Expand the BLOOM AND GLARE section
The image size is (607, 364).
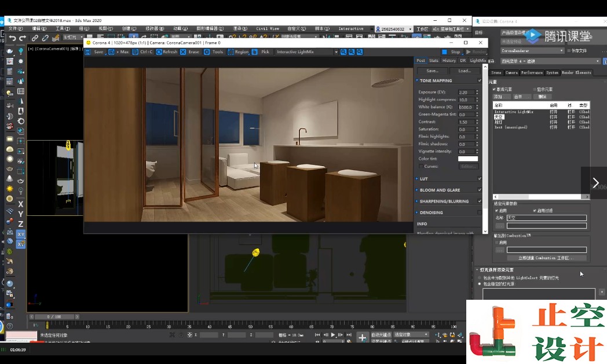click(x=417, y=190)
